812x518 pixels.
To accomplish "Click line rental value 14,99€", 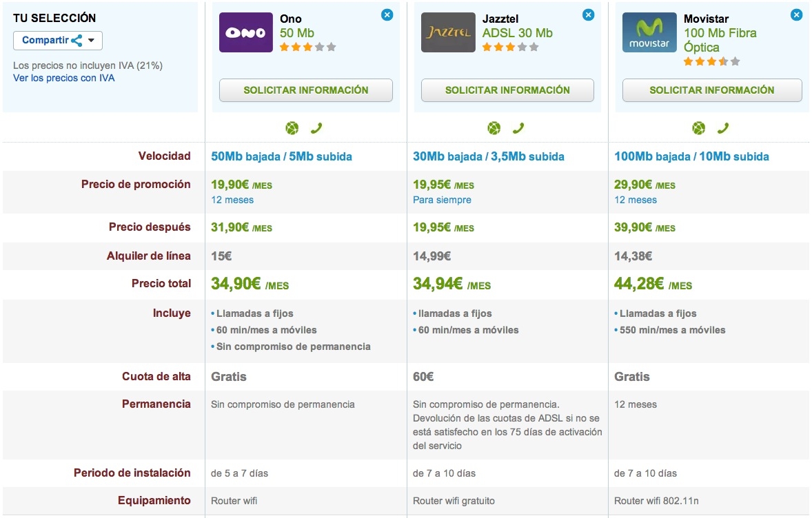I will [x=432, y=256].
